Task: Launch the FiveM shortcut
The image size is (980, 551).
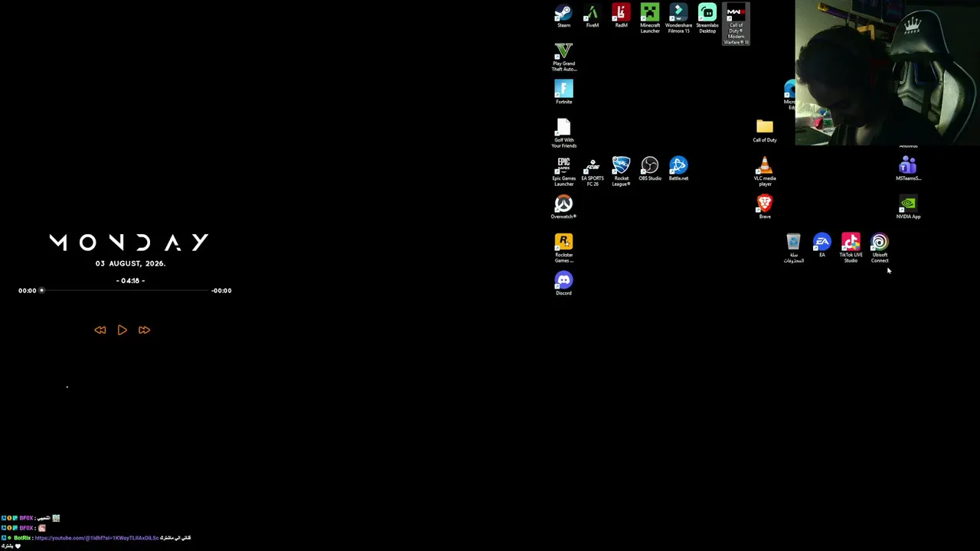Action: pos(592,16)
